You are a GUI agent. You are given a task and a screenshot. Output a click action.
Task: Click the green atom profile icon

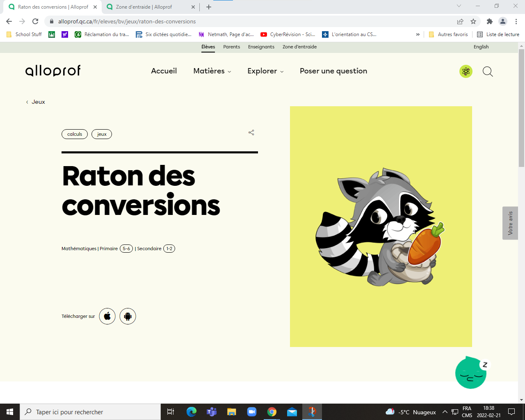coord(466,71)
